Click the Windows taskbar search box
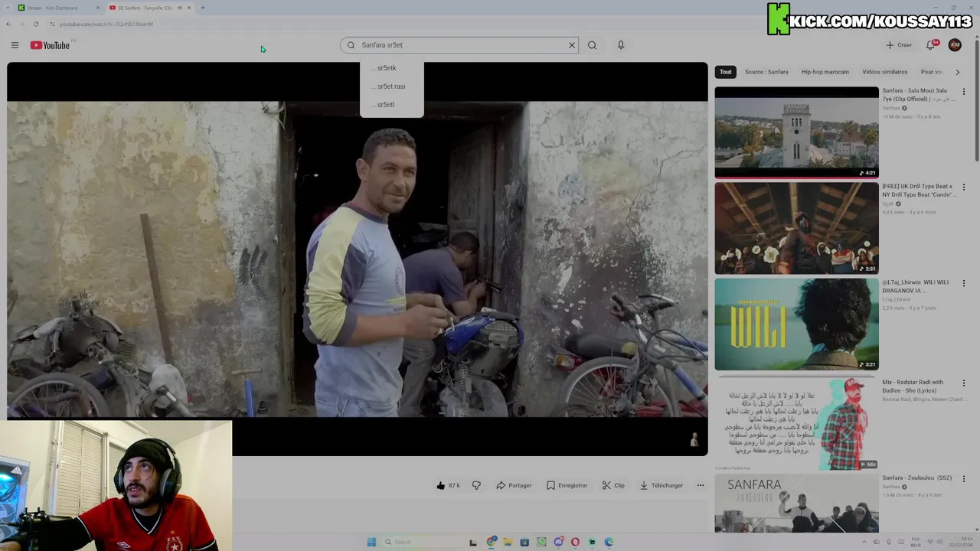 421,542
